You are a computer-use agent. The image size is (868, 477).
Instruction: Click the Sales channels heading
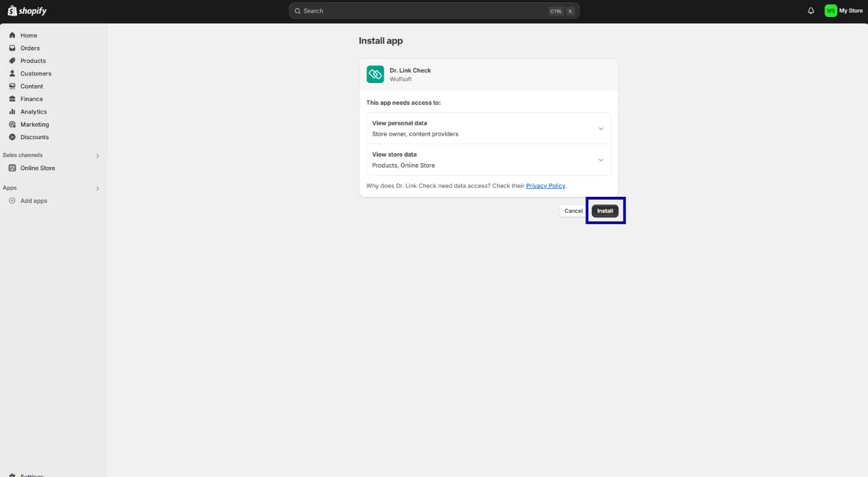[22, 155]
